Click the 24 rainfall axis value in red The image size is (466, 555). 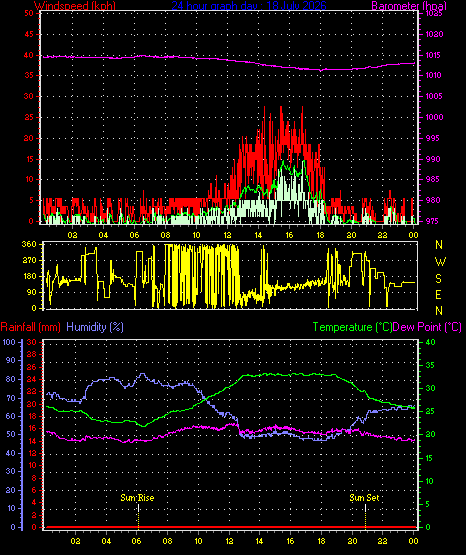(32, 379)
